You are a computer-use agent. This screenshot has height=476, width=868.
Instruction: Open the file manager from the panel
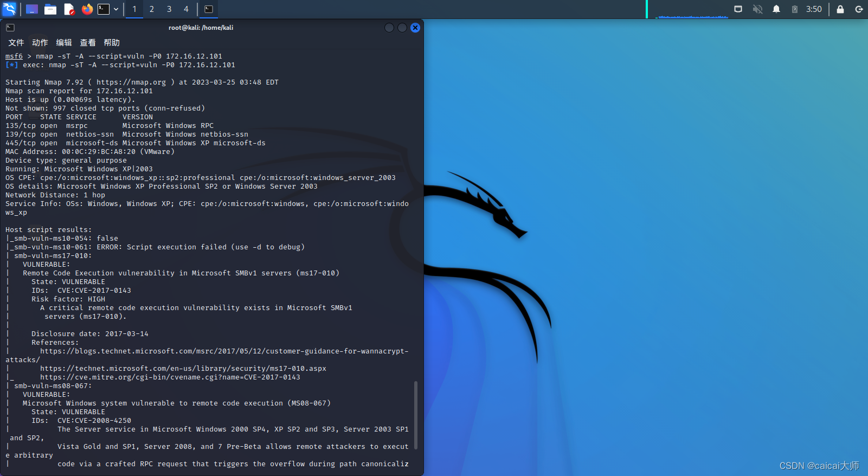(50, 9)
